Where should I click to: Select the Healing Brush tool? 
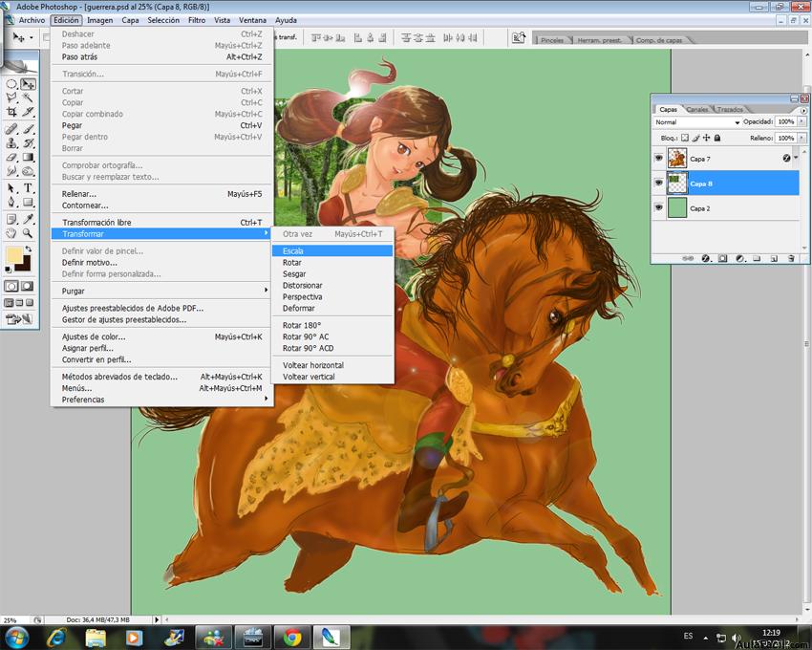point(11,129)
